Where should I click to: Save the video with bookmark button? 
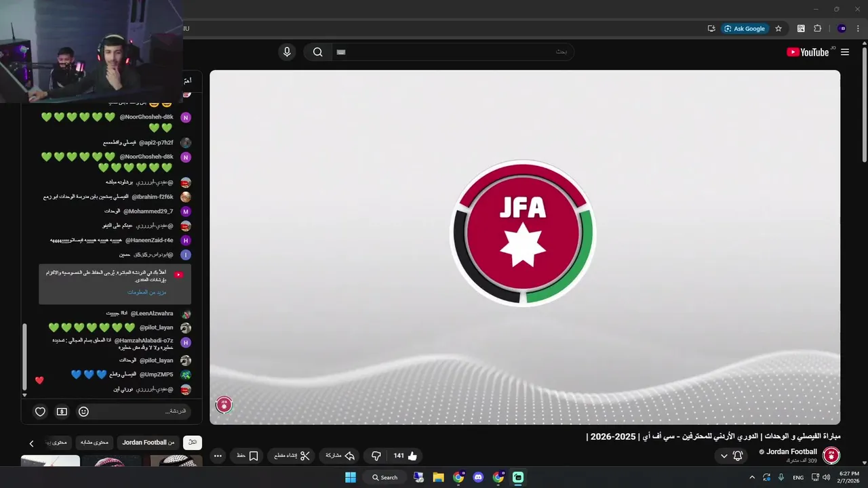[x=247, y=456]
